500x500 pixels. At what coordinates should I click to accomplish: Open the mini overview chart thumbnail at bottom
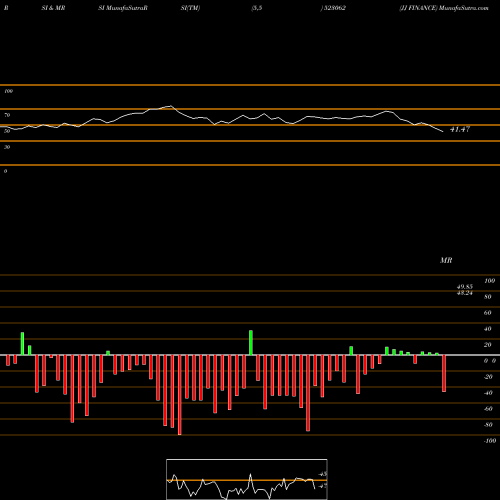click(247, 479)
